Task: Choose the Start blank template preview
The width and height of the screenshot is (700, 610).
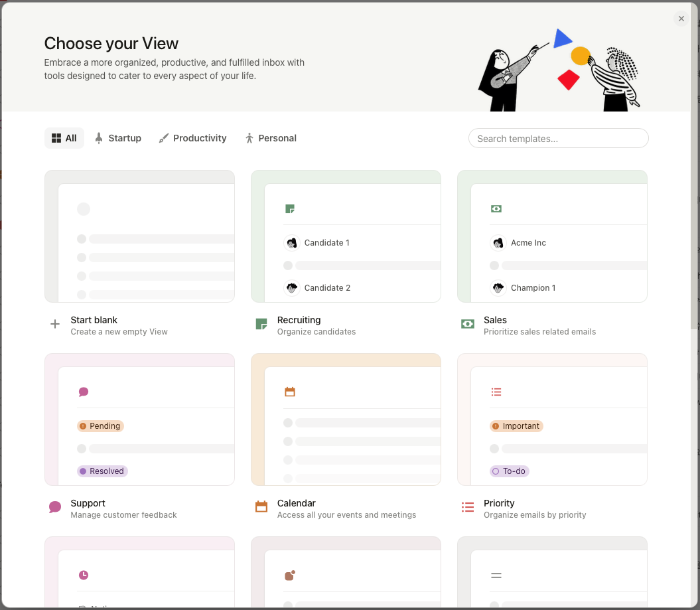Action: coord(140,236)
